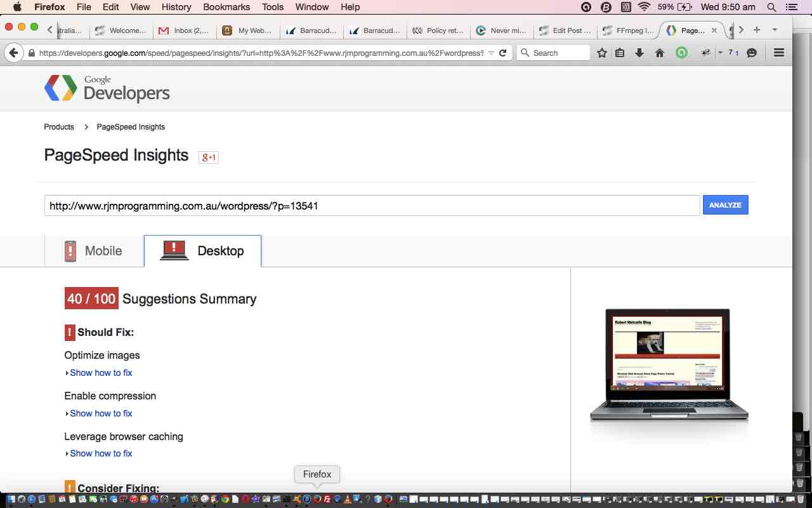The image size is (812, 508).
Task: Expand 'Show how to fix' under Leverage browser caching
Action: click(x=101, y=453)
